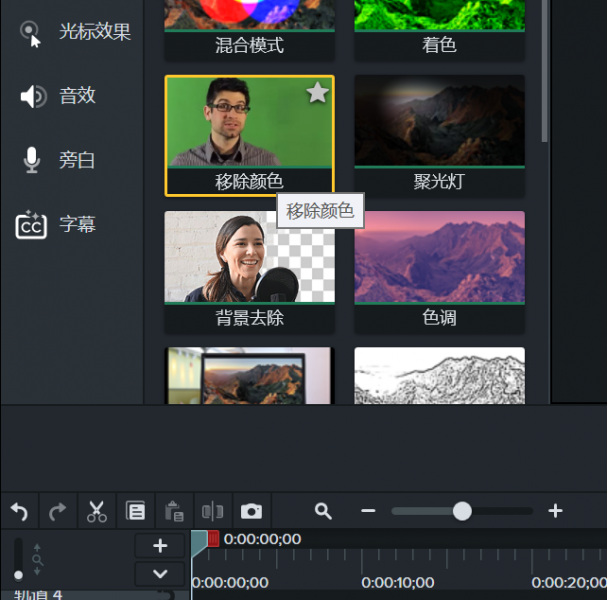Image resolution: width=607 pixels, height=600 pixels.
Task: Click the Paste clipboard icon
Action: [x=173, y=511]
